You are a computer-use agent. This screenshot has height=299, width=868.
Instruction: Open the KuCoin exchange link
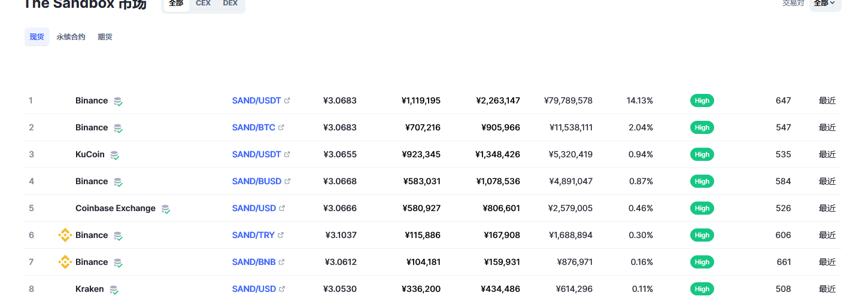[x=90, y=154]
